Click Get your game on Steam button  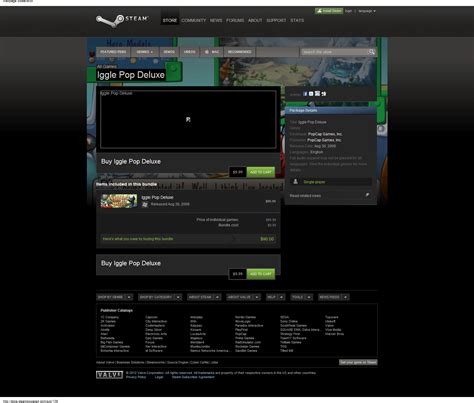point(358,362)
